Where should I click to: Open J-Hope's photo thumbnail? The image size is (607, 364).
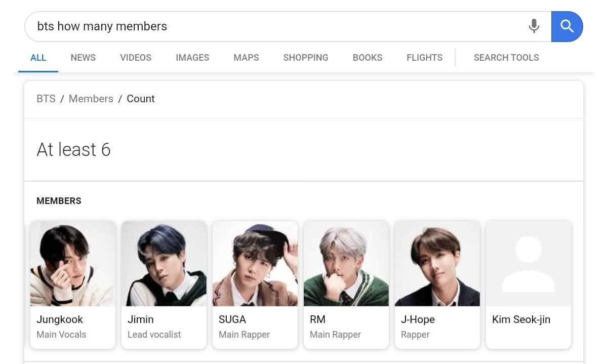(x=437, y=264)
